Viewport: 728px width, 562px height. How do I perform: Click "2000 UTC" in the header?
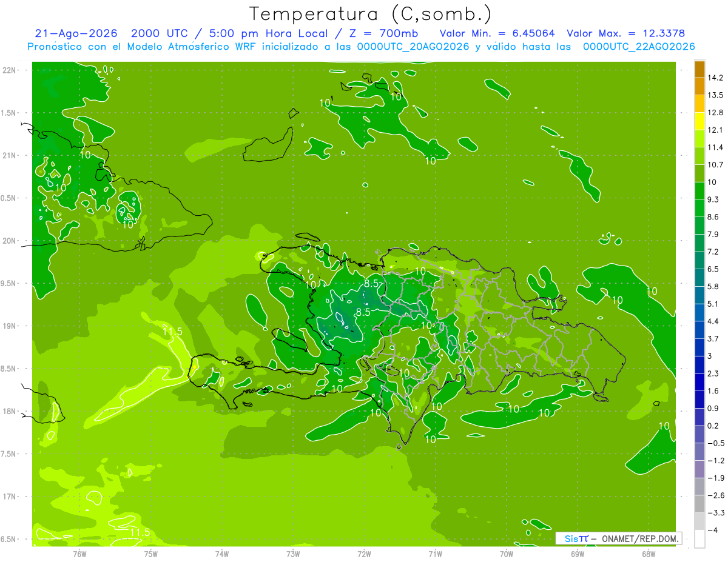point(160,33)
